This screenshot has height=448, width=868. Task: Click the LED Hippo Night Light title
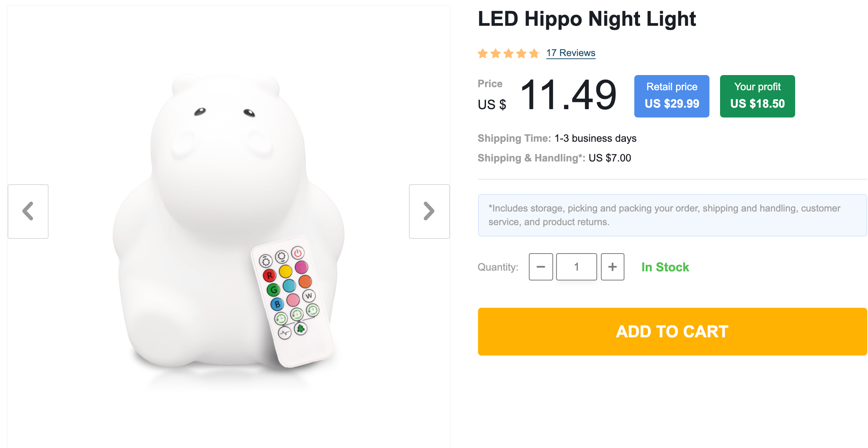coord(587,19)
